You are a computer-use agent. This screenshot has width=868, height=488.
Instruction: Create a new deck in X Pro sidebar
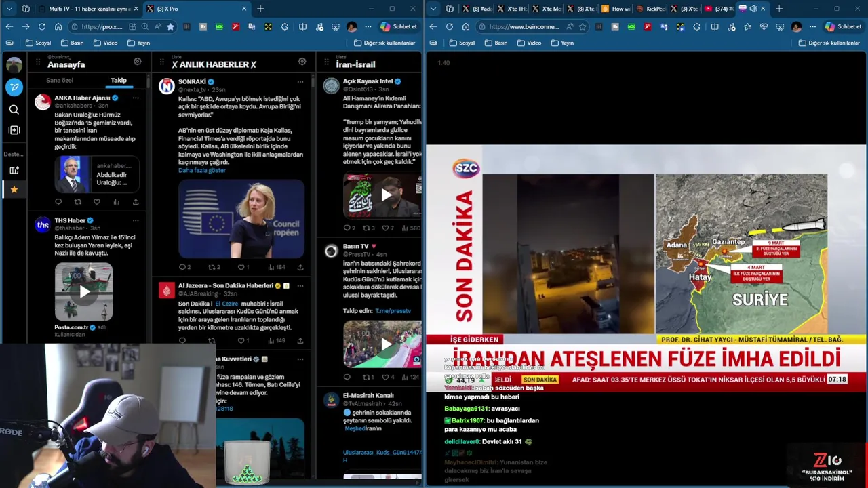point(14,170)
